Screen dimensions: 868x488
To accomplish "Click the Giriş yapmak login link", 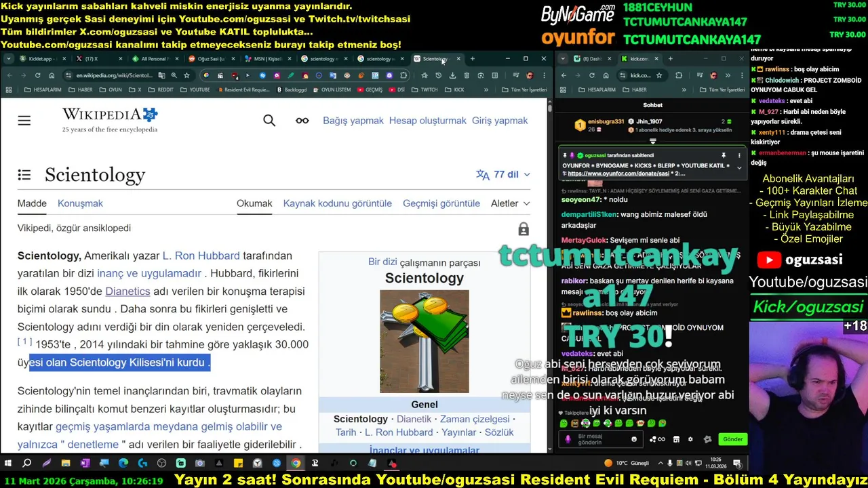I will coord(500,121).
